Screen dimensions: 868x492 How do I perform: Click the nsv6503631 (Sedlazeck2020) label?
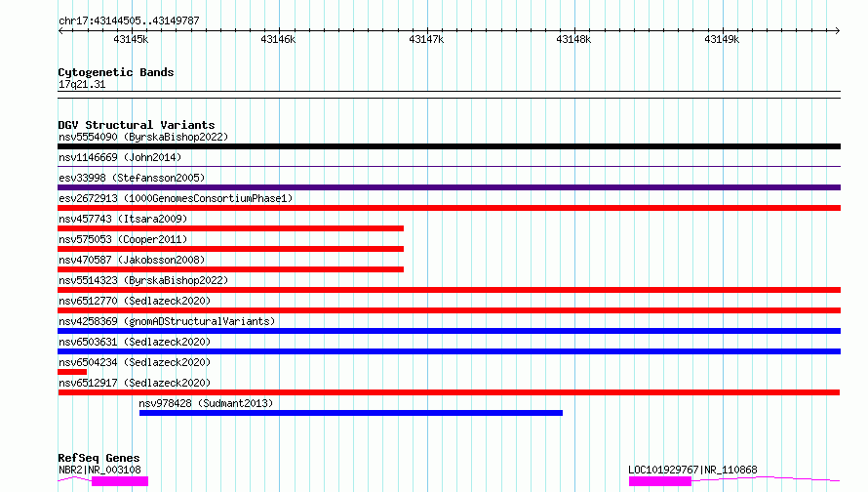coord(135,342)
